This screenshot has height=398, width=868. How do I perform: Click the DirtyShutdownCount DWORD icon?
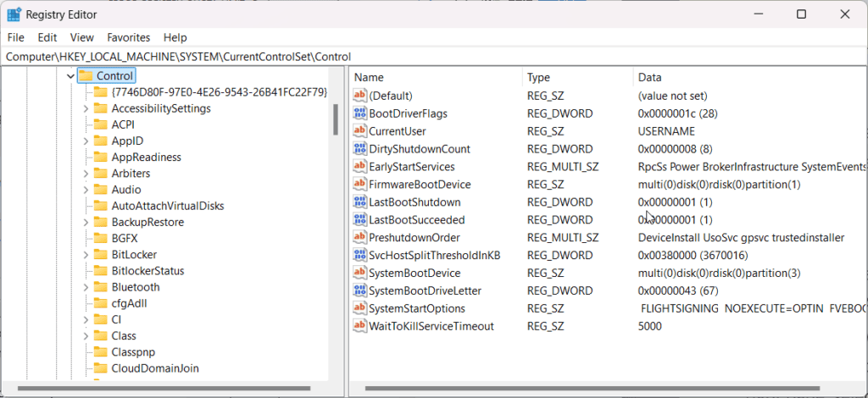pyautogui.click(x=359, y=149)
